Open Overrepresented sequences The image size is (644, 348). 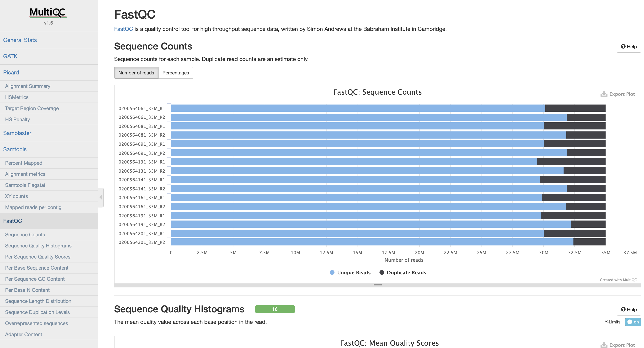click(49, 323)
